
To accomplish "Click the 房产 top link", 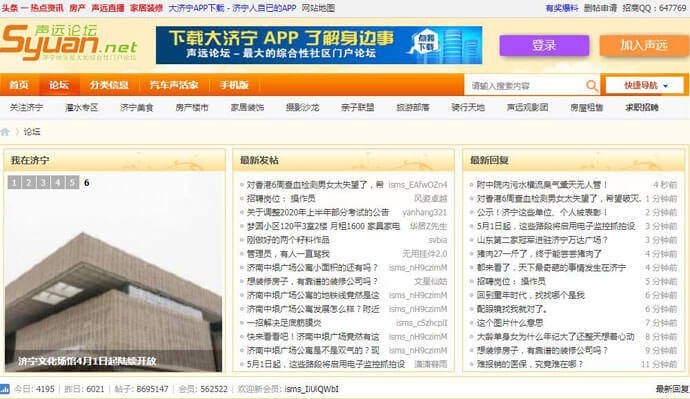I will (x=77, y=8).
